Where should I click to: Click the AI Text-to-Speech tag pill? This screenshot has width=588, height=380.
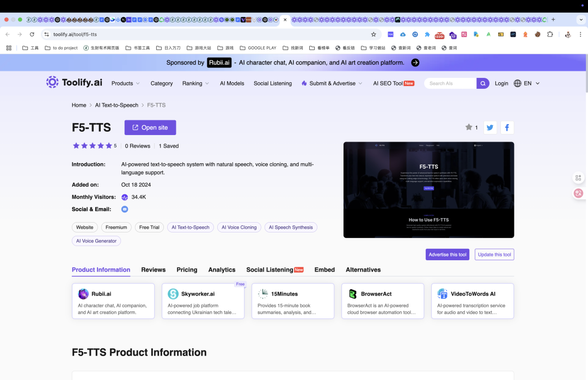click(x=191, y=228)
